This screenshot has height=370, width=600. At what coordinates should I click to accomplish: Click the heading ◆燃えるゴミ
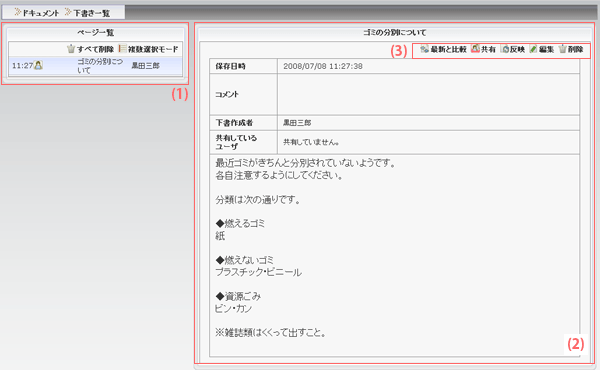(x=240, y=223)
